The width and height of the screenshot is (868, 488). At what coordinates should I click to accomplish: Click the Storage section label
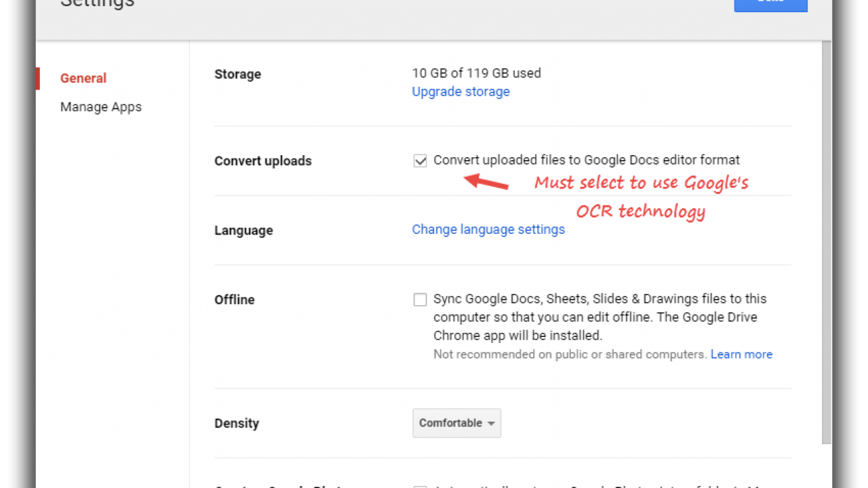[237, 74]
